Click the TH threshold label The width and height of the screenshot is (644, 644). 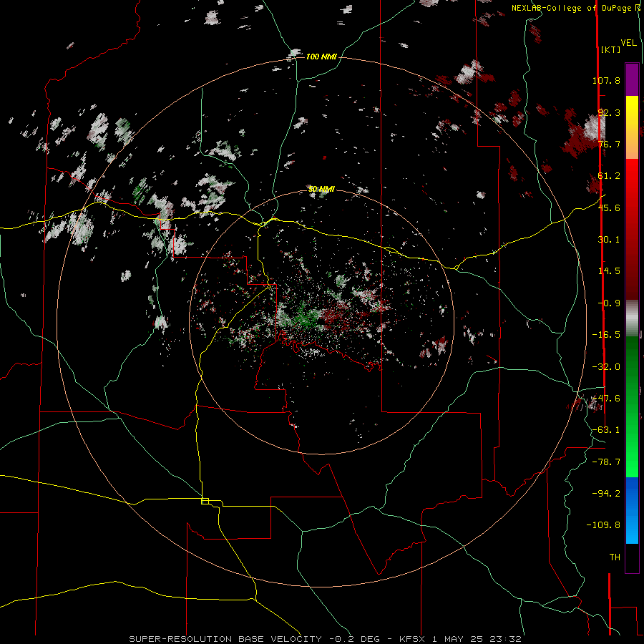click(615, 557)
